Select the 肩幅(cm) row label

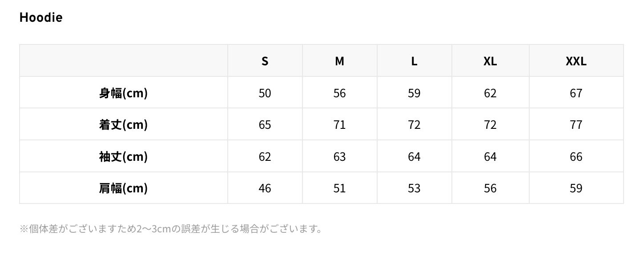coord(123,188)
